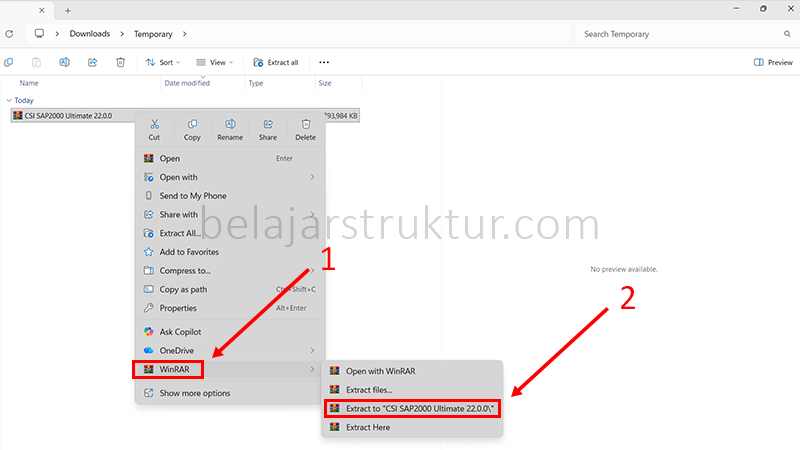Expand chevron after Downloads breadcrumb
Screen dimensions: 800x450
[122, 34]
